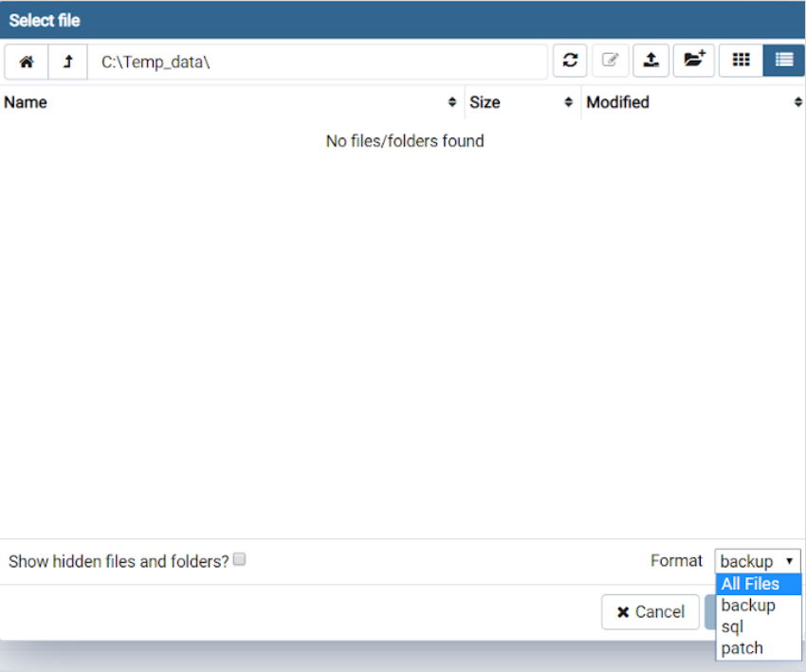Create a new folder
The width and height of the screenshot is (806, 672).
[694, 61]
